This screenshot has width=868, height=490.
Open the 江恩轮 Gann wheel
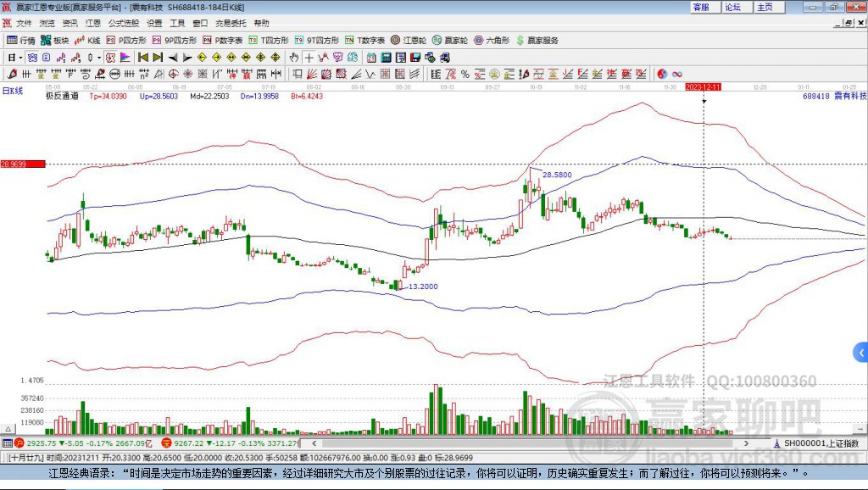click(x=409, y=41)
